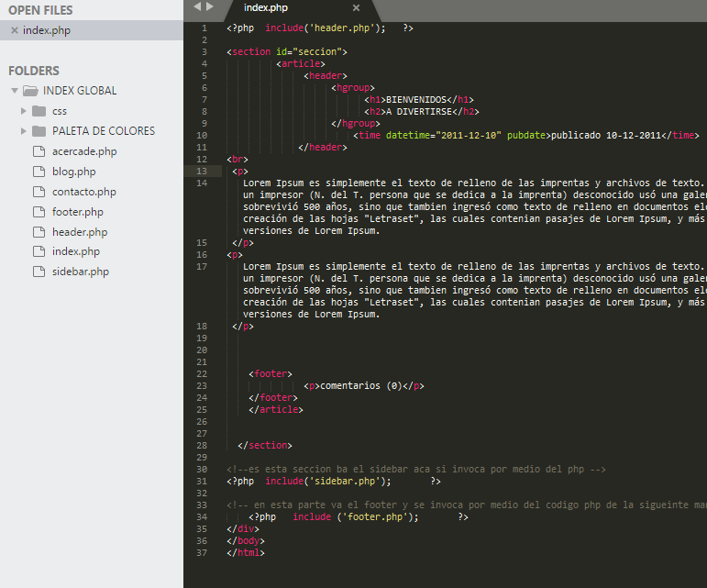Go to the previous tab with left arrow
This screenshot has height=588, width=707.
[x=197, y=6]
